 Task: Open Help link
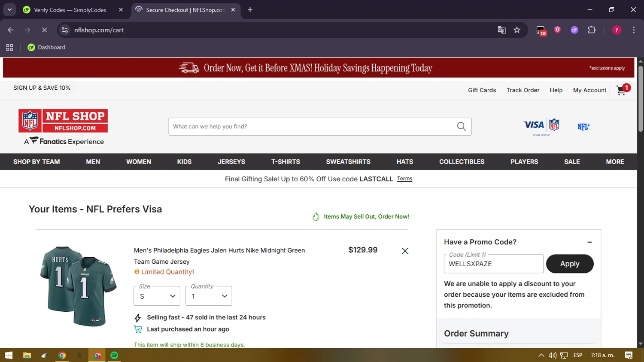point(556,90)
